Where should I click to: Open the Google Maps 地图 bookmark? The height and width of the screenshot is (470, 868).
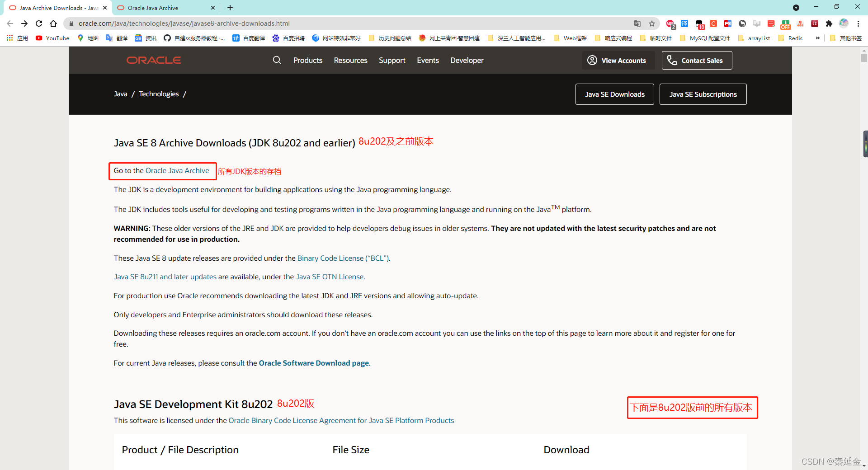pos(88,38)
